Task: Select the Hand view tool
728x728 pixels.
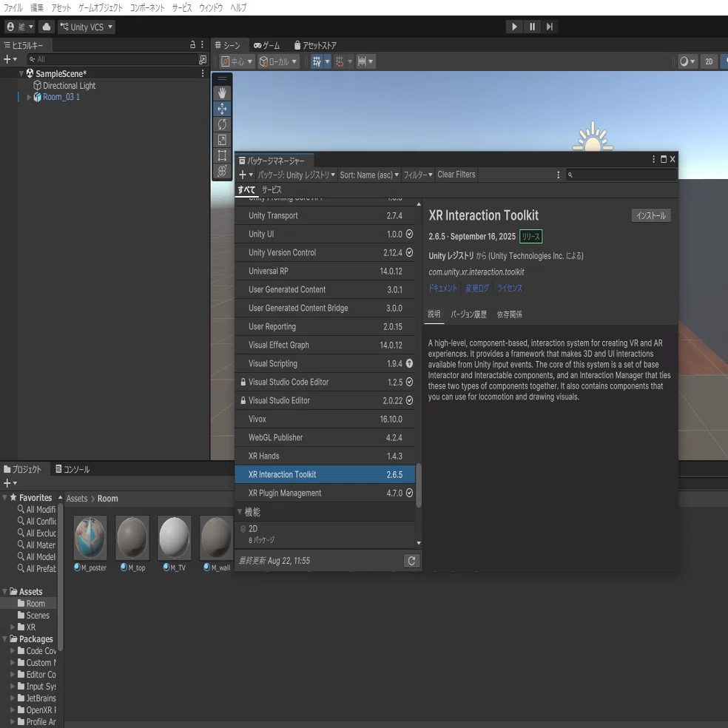Action: (x=222, y=93)
